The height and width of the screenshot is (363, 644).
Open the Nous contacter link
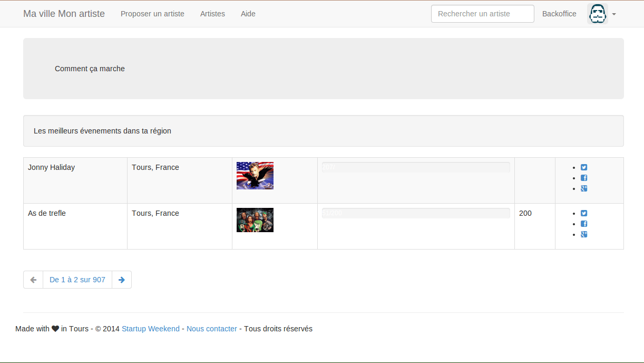pos(212,329)
